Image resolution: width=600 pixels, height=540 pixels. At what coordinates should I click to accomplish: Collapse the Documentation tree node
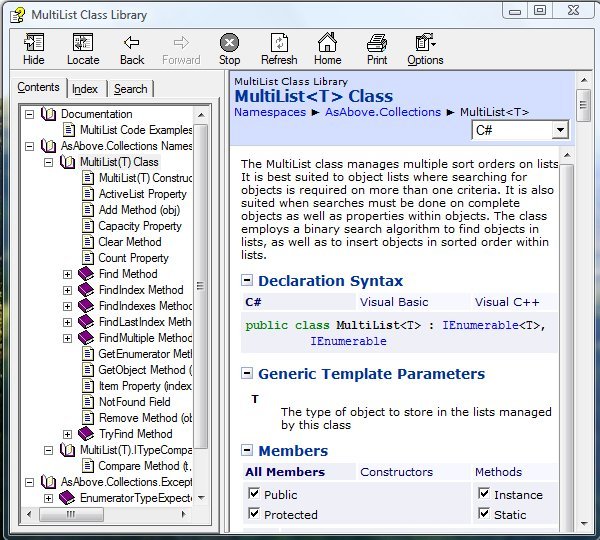coord(29,114)
